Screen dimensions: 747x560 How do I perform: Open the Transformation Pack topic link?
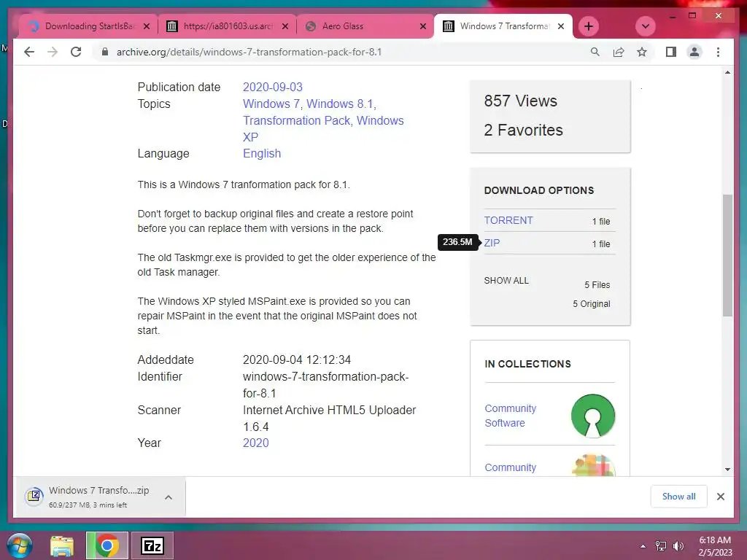pyautogui.click(x=296, y=120)
